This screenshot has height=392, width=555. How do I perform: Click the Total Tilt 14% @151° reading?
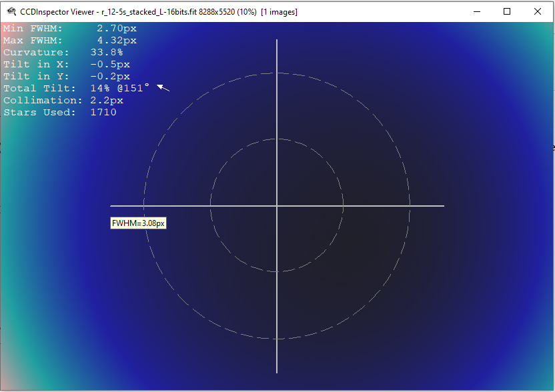(x=119, y=88)
